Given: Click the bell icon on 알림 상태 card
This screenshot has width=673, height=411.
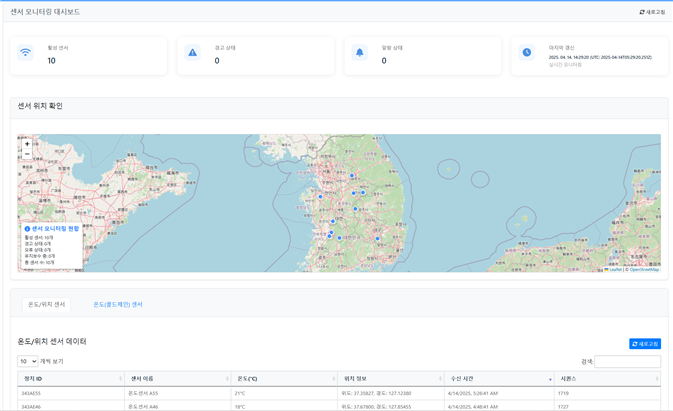Looking at the screenshot, I should [x=360, y=53].
